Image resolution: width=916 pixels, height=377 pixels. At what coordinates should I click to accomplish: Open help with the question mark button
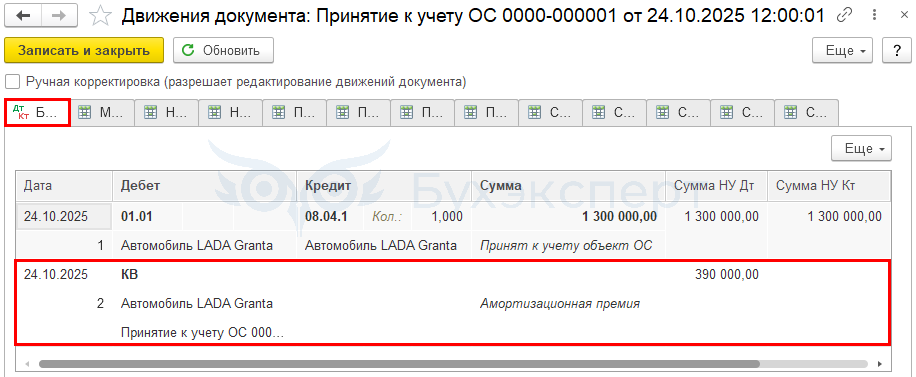point(897,51)
